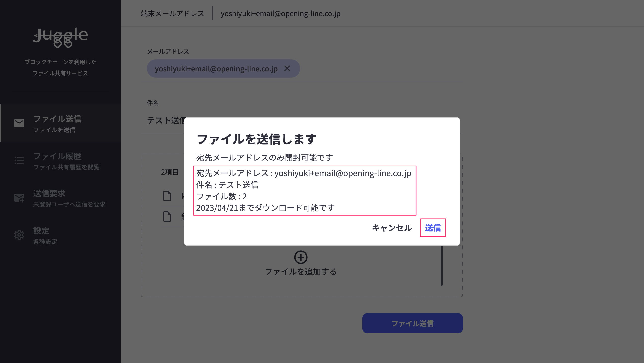Click the first attached file document icon

[167, 196]
